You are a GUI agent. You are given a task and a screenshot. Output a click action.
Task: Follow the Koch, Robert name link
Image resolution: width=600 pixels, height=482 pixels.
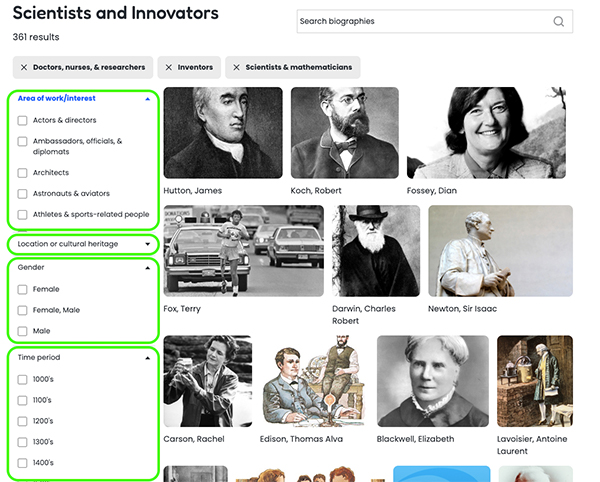316,191
